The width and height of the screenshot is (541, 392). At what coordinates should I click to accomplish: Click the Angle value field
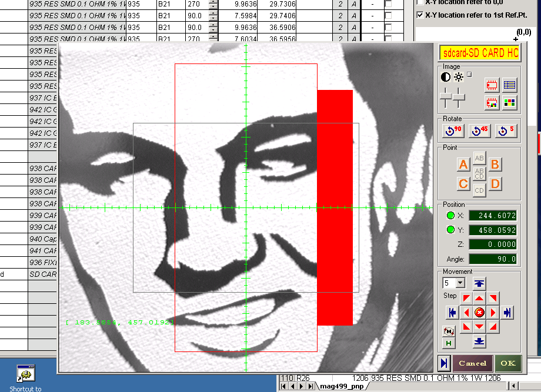[x=493, y=259]
